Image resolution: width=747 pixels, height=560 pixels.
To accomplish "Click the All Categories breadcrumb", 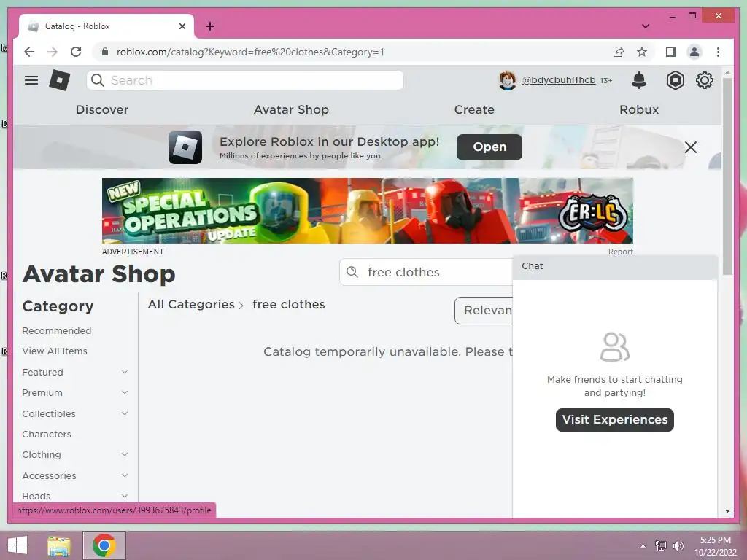I will pyautogui.click(x=191, y=304).
